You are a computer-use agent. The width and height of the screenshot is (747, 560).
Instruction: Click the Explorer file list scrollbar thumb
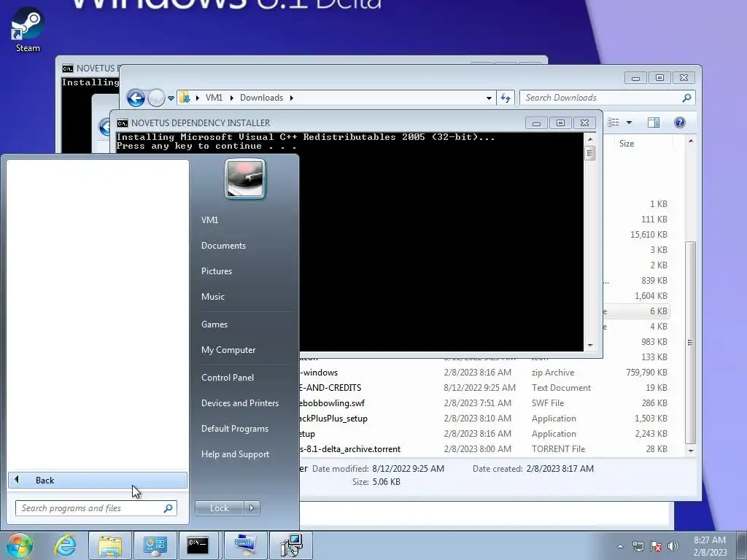pyautogui.click(x=690, y=342)
